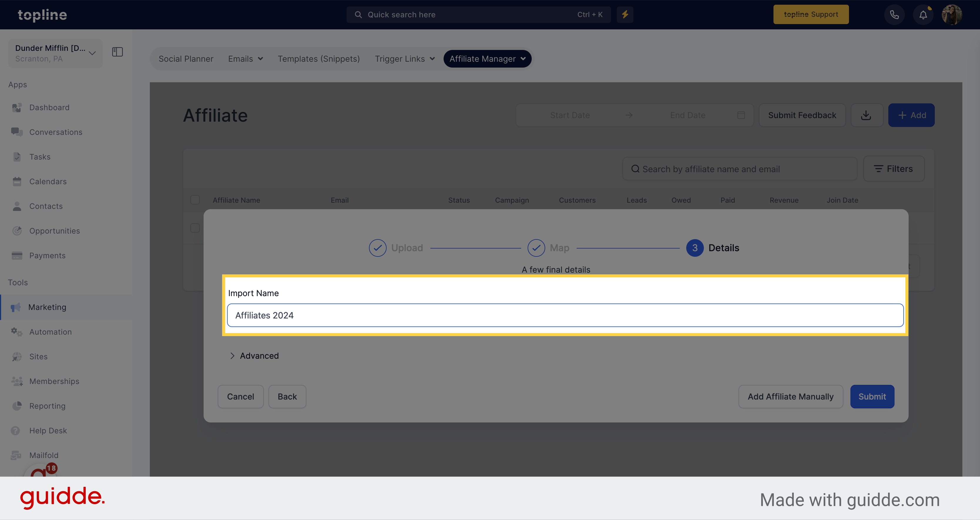The width and height of the screenshot is (980, 520).
Task: Toggle the sidebar collapse panel button
Action: 117,52
